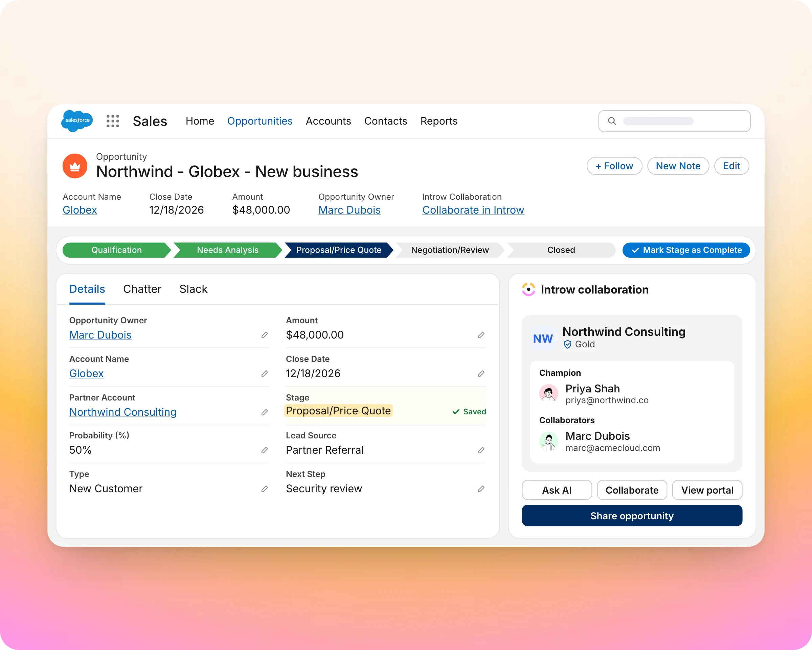This screenshot has height=650, width=812.
Task: Click Priya Shah's avatar
Action: tap(548, 393)
